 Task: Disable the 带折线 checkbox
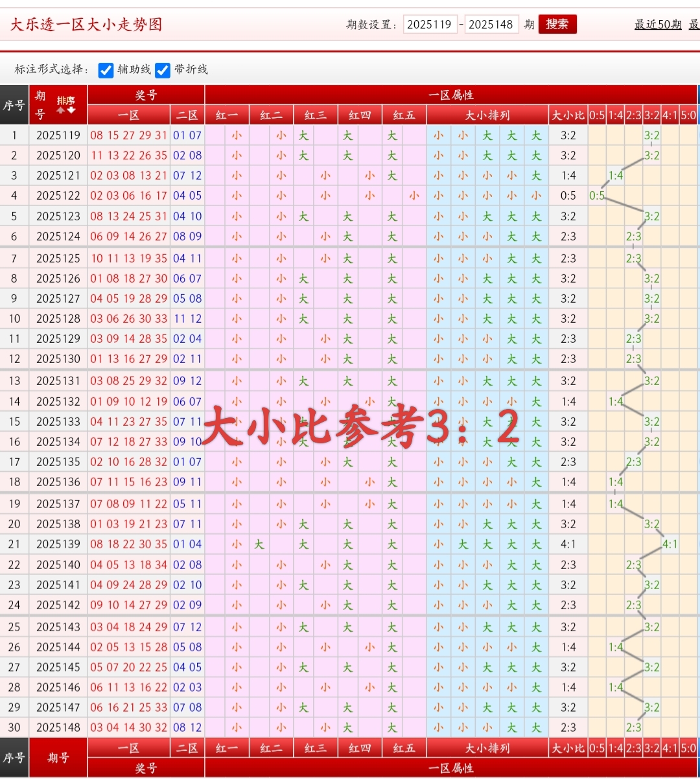click(162, 70)
